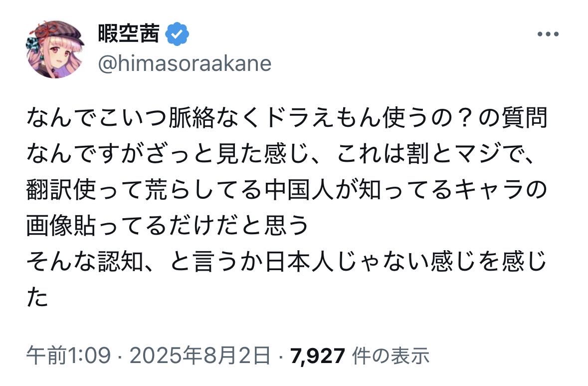Click the 2025年8月2日 date

click(x=200, y=355)
